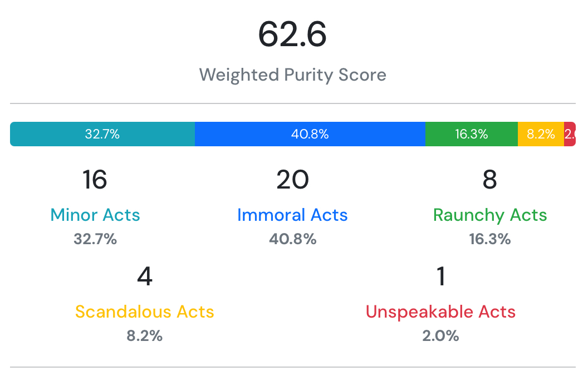This screenshot has width=588, height=381.
Task: Select the teal 32.7% progress bar segment
Action: (102, 134)
